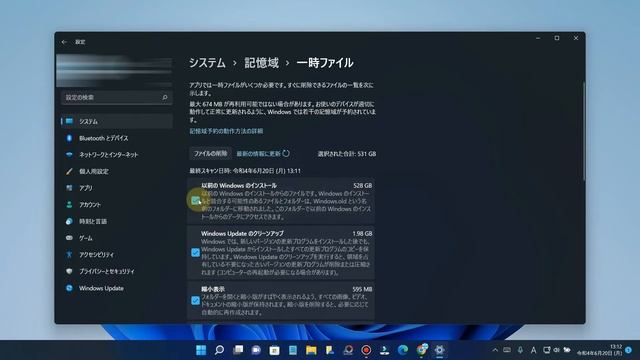Click the Settings gear on taskbar

point(440,350)
